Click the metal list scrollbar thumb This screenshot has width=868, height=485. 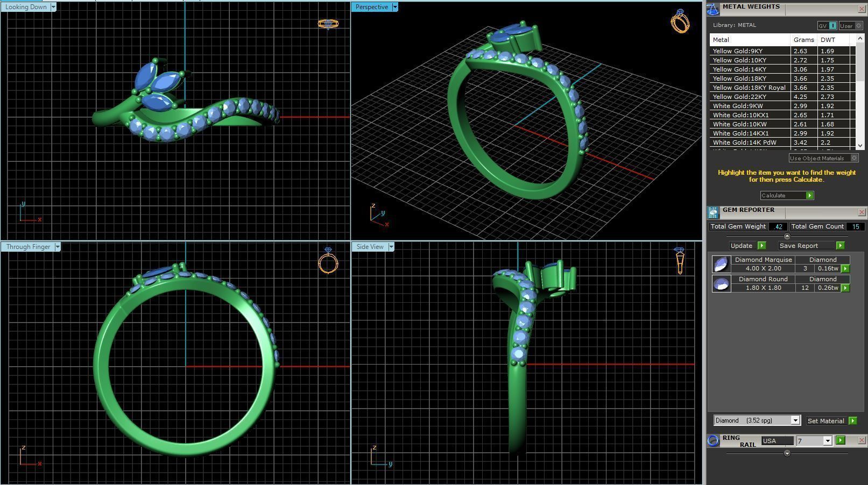pyautogui.click(x=860, y=62)
